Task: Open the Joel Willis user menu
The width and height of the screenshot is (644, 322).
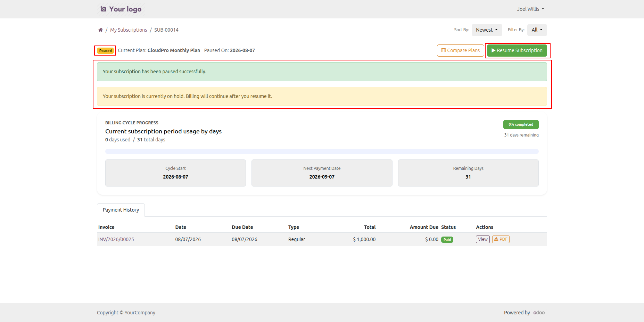Action: pos(530,9)
